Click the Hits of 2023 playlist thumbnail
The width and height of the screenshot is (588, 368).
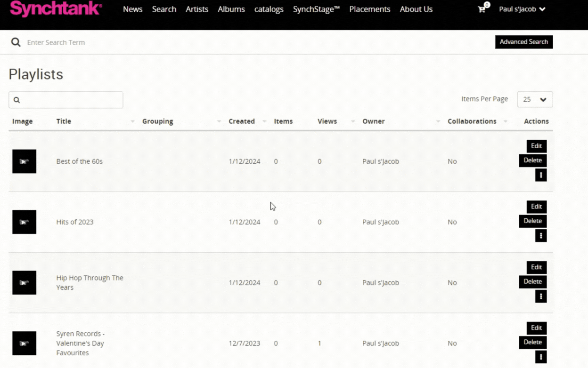tap(24, 222)
